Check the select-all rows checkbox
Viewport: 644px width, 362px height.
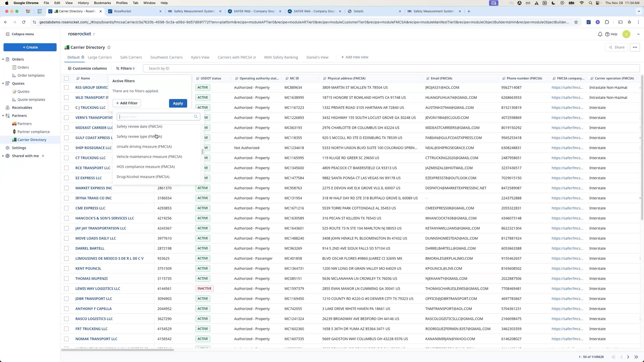point(66,79)
